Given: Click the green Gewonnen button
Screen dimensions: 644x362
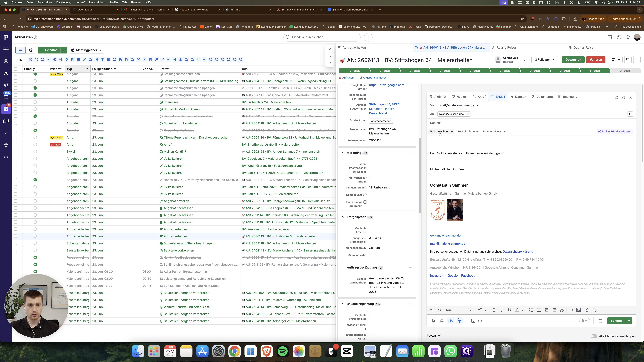Looking at the screenshot, I should point(573,60).
